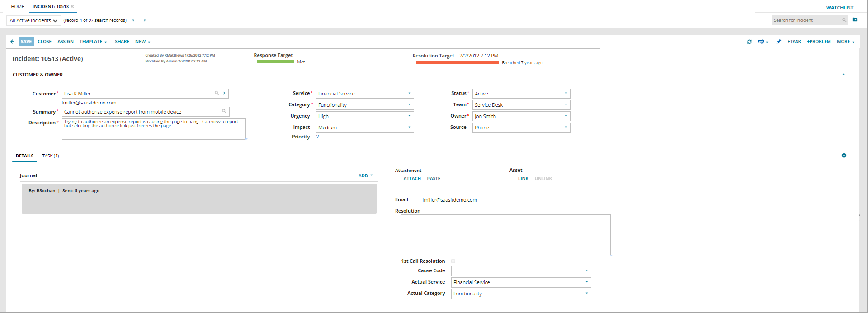This screenshot has height=313, width=868.
Task: Open the Cause Code dropdown
Action: coord(521,271)
